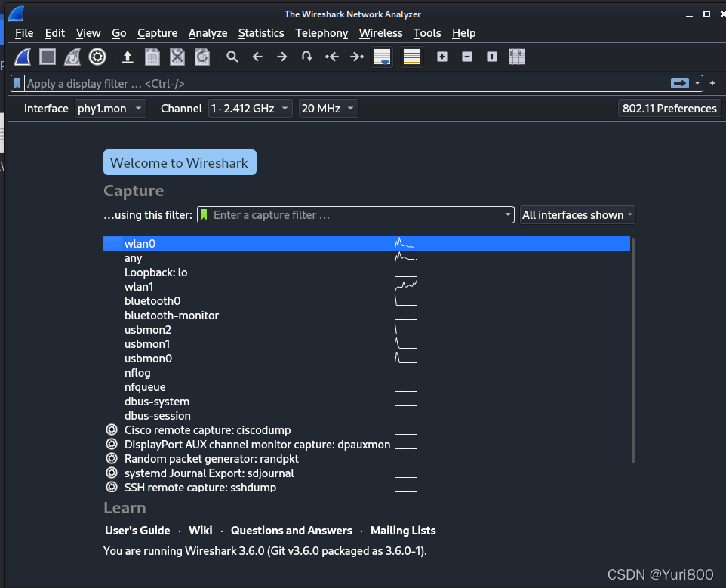Screen dimensions: 726x588
Task: Go forward in packet history
Action: [282, 57]
